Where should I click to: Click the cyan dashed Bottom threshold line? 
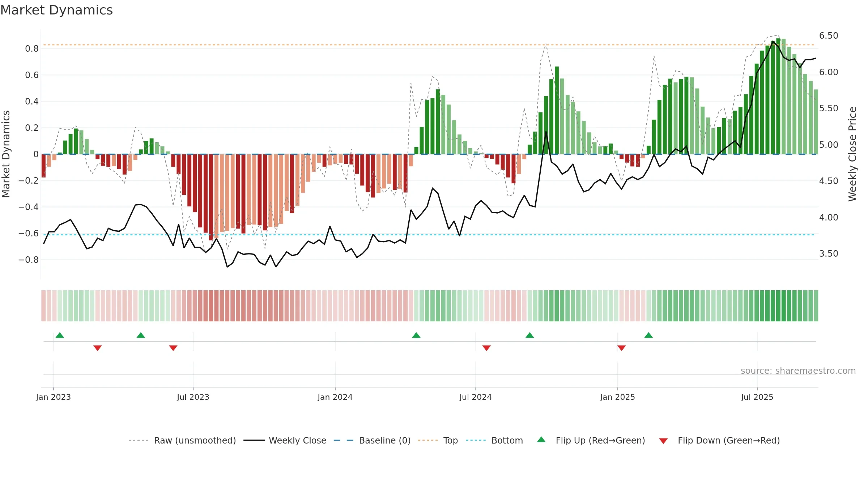(429, 235)
